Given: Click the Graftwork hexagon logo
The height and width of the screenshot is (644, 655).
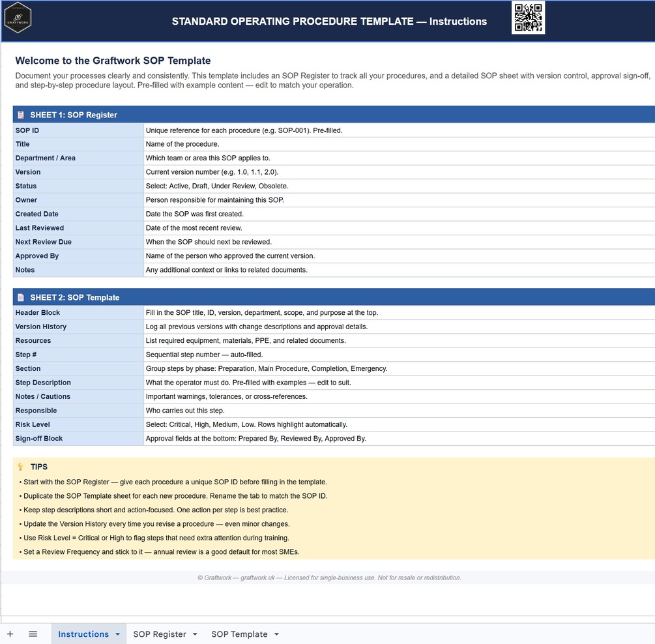Looking at the screenshot, I should tap(18, 18).
